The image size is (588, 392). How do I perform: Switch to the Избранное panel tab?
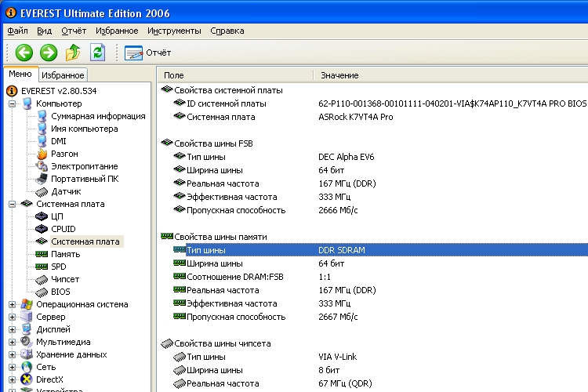pyautogui.click(x=63, y=75)
